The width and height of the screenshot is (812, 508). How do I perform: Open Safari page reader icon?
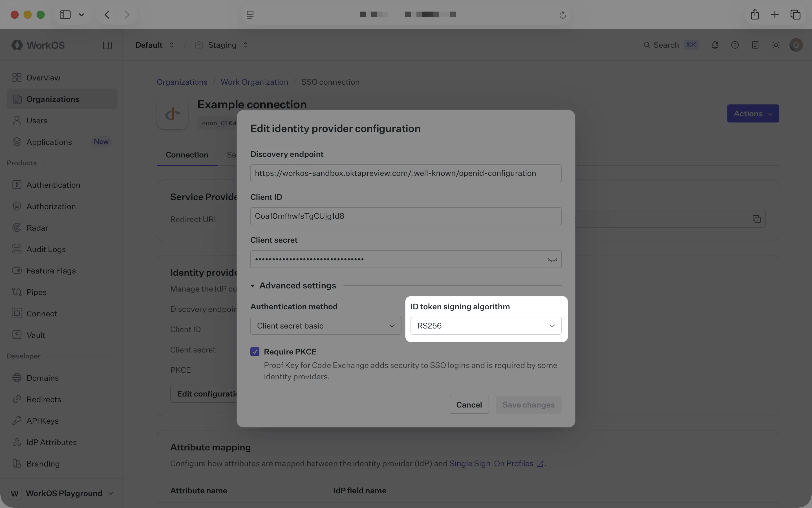tap(250, 15)
